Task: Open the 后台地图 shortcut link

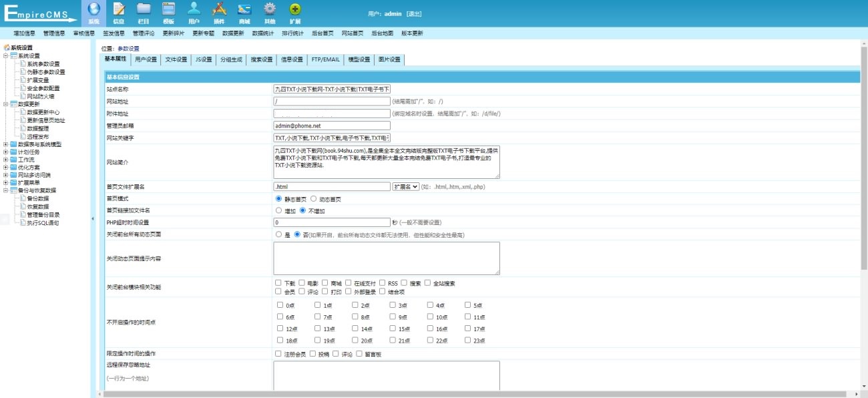Action: [x=382, y=33]
